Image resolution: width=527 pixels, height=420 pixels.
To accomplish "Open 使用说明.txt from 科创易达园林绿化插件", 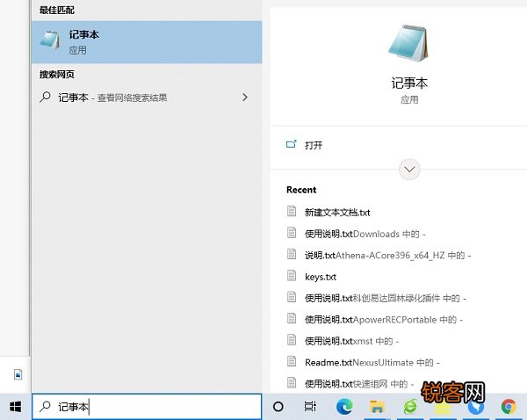I will (386, 298).
